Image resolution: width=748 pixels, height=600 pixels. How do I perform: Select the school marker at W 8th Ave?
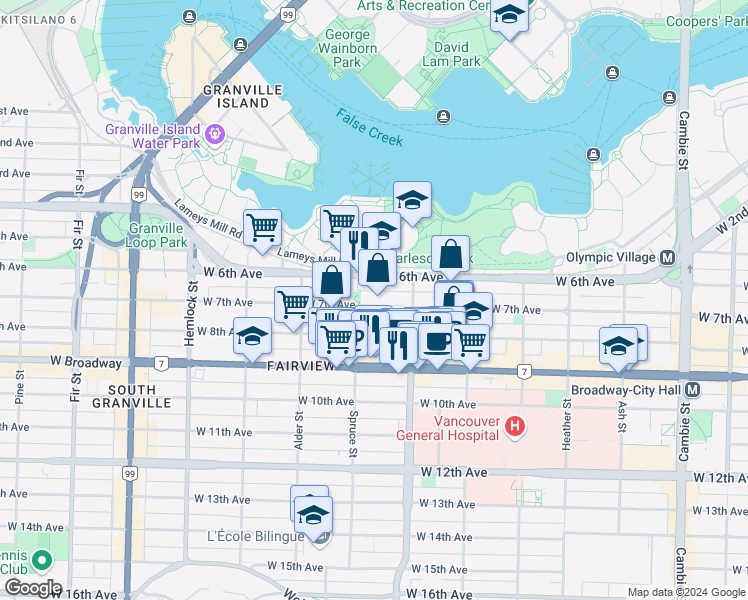[x=252, y=337]
